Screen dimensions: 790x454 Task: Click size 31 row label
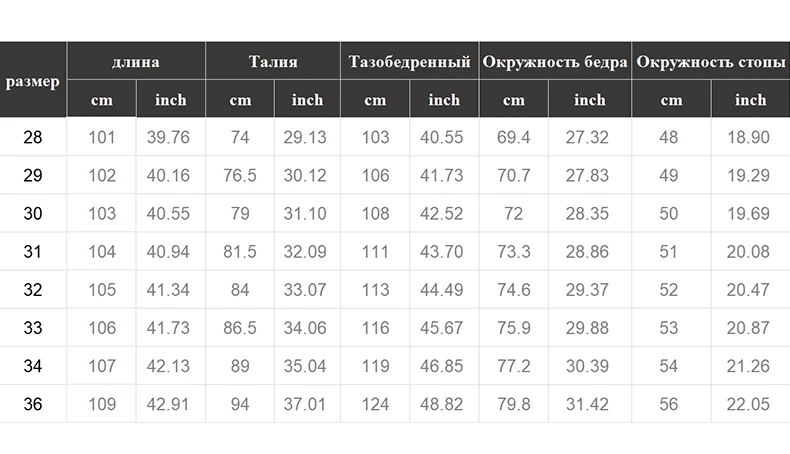click(x=33, y=251)
